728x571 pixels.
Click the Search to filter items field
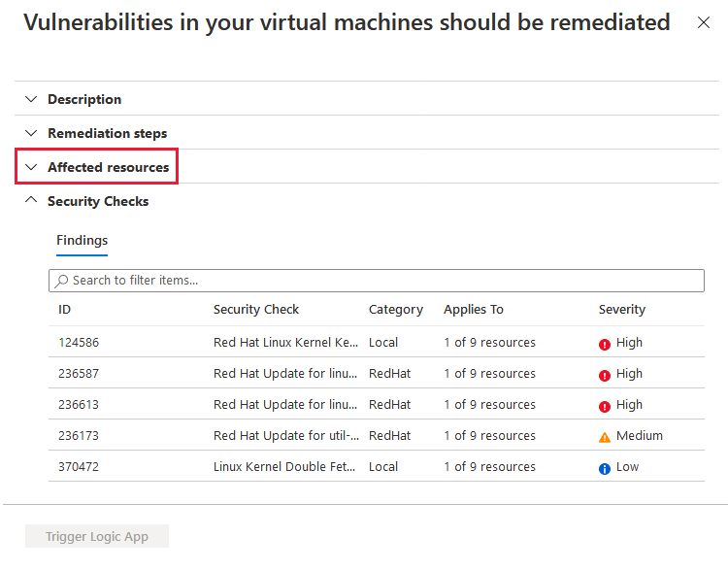(376, 281)
